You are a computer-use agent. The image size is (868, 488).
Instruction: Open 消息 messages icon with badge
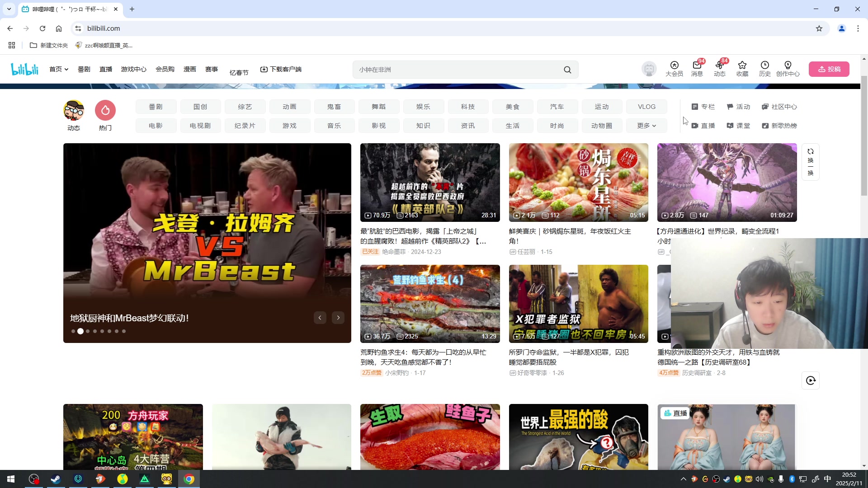click(697, 69)
